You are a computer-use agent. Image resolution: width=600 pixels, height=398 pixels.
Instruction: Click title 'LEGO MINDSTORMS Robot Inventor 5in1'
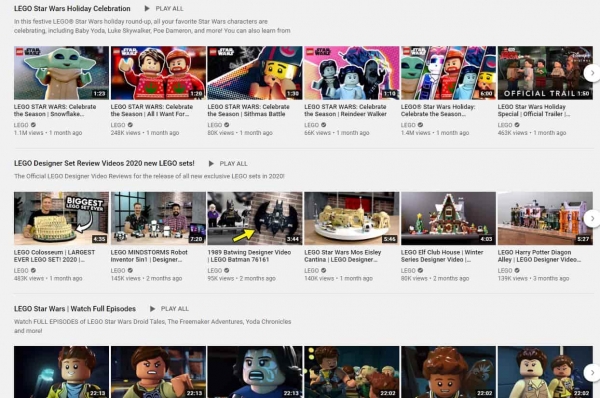149,256
